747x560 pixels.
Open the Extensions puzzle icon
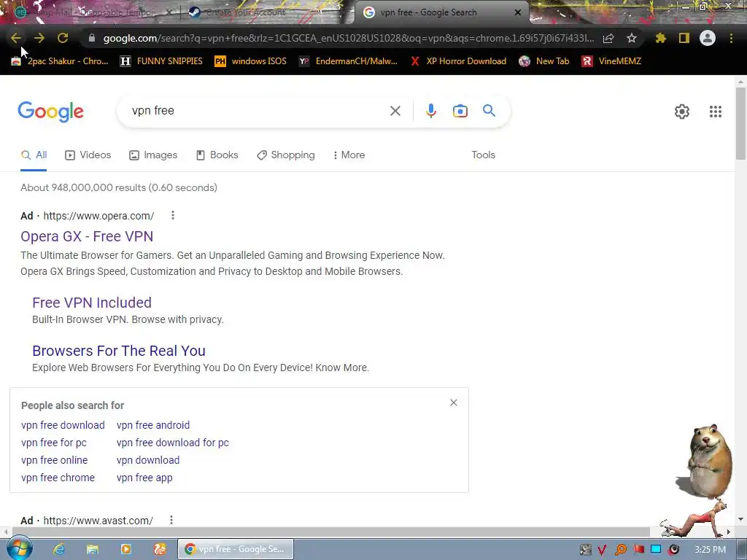click(x=660, y=38)
